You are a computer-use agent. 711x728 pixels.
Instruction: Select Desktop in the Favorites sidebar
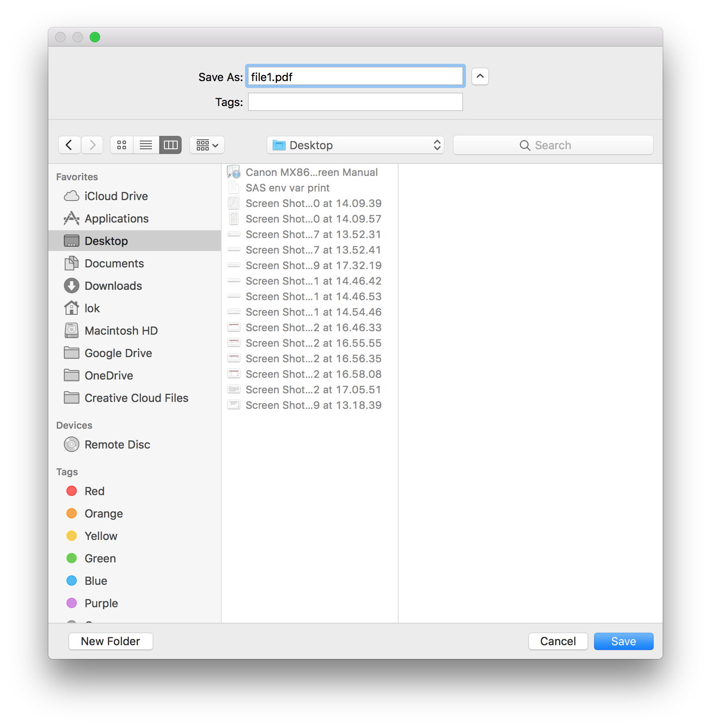tap(135, 241)
